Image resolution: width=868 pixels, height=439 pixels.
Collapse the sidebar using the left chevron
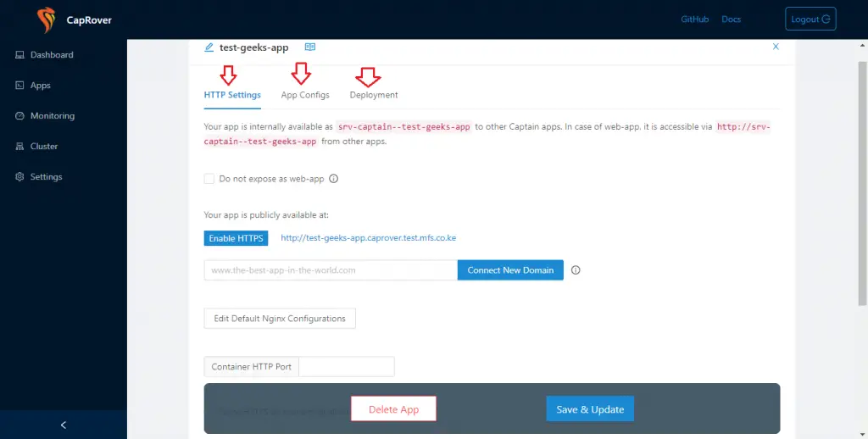[x=63, y=425]
